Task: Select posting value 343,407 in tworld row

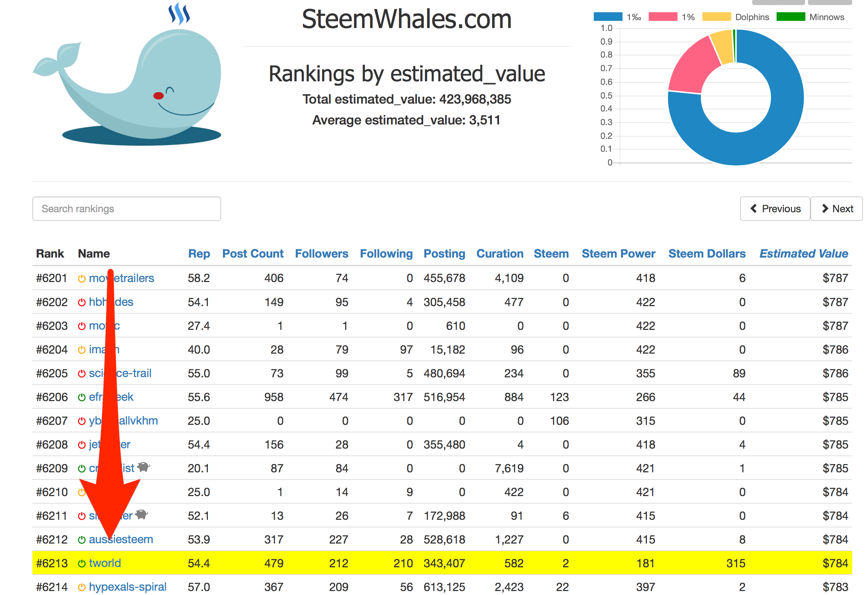Action: click(444, 564)
